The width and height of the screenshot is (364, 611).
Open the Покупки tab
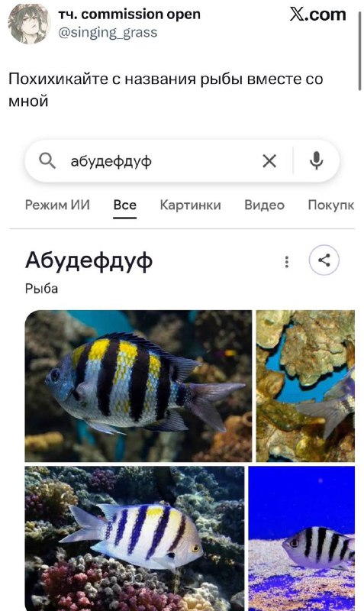point(331,205)
